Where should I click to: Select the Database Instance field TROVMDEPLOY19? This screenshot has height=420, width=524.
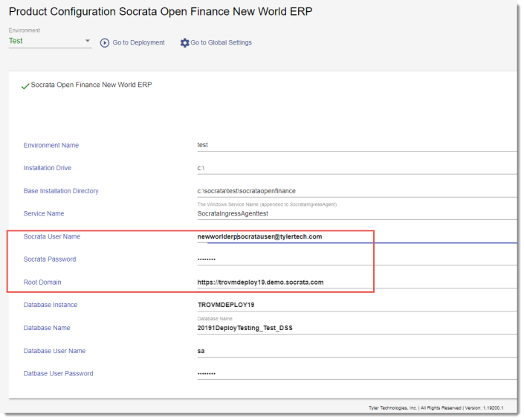[x=357, y=305]
